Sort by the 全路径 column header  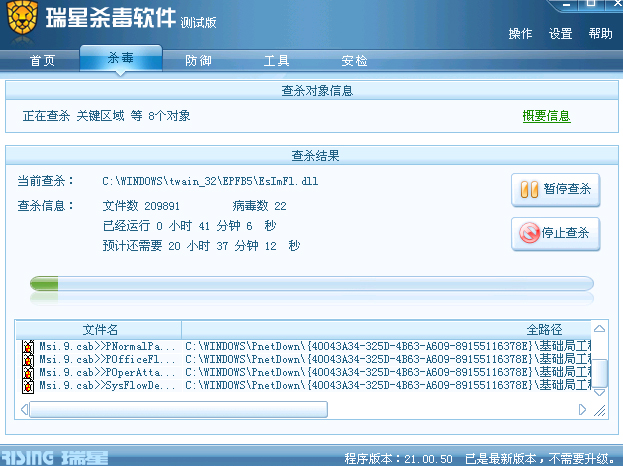(387, 329)
